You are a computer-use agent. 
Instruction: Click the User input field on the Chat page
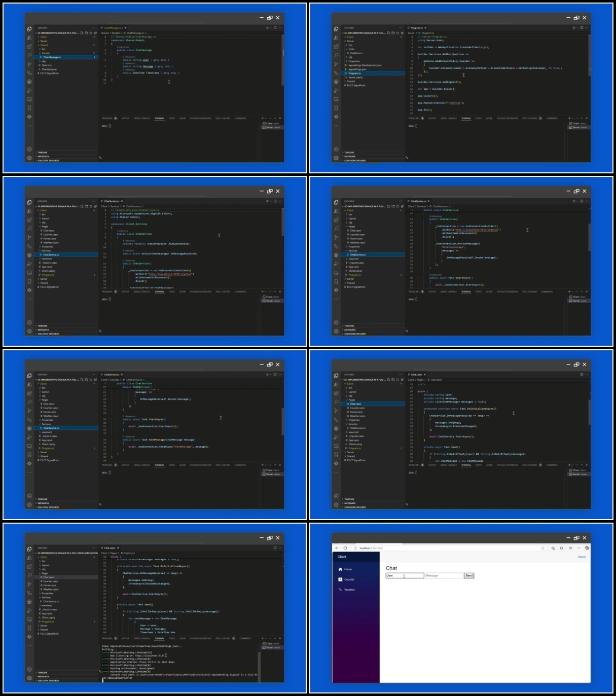coord(405,575)
